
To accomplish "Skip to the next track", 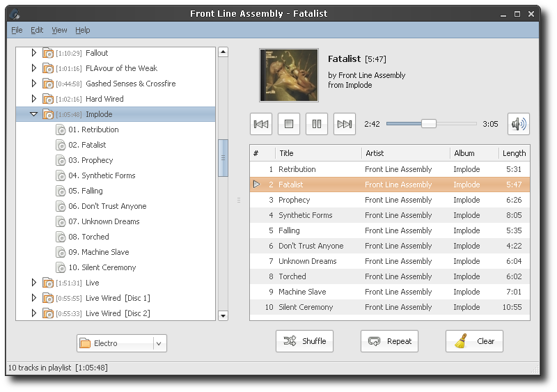I will (x=345, y=124).
